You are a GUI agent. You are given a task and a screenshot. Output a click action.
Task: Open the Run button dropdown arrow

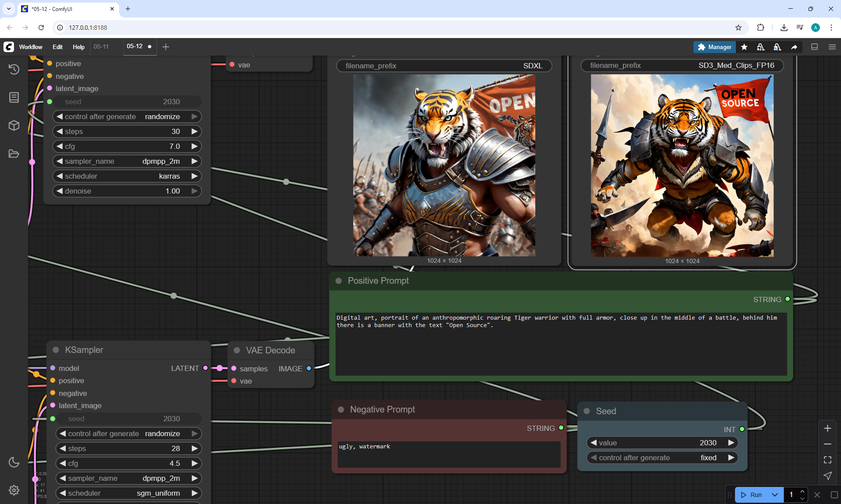pos(774,495)
